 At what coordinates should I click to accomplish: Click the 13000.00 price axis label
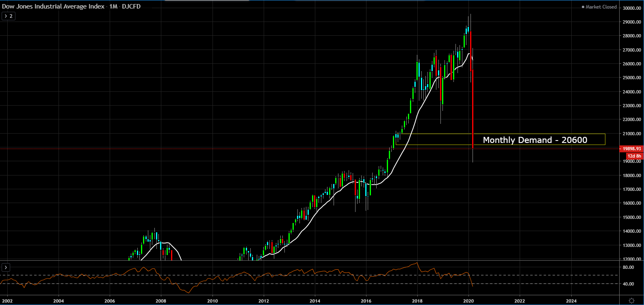click(x=632, y=245)
